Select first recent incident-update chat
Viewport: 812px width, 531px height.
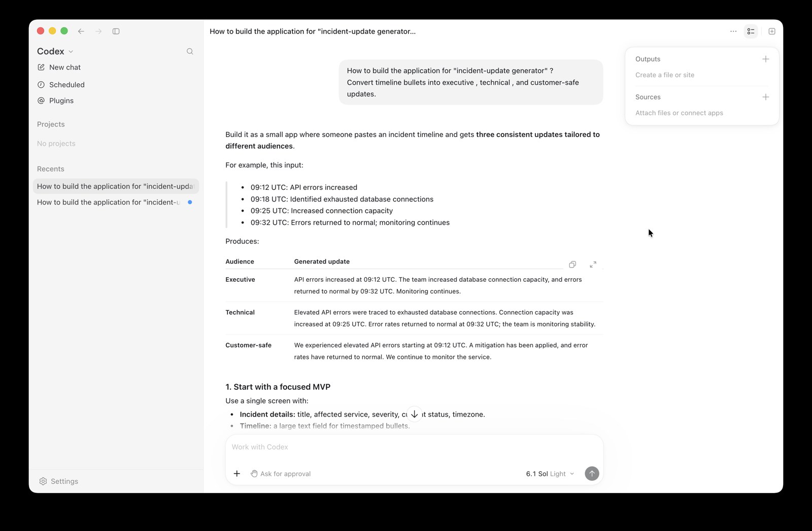[116, 186]
